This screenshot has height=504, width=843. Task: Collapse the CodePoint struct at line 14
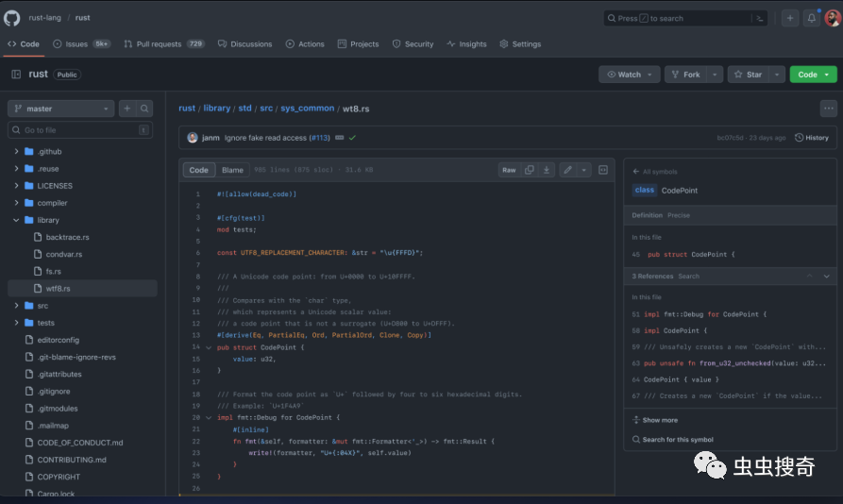pos(209,347)
